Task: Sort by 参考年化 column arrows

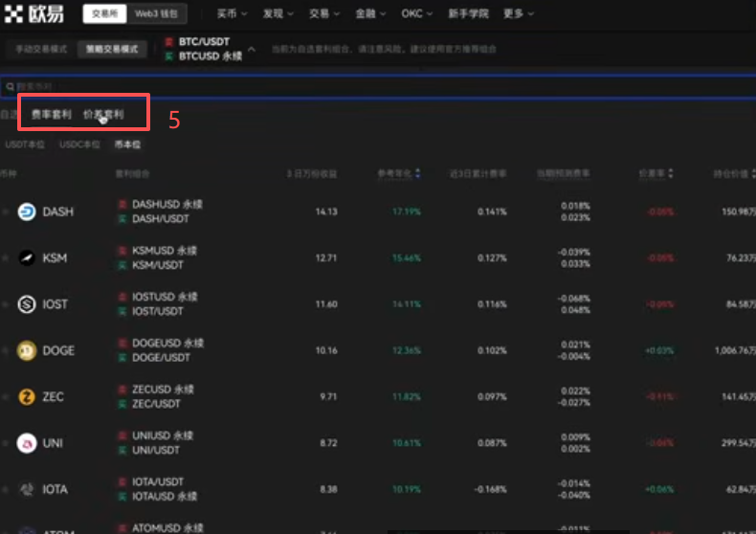Action: pyautogui.click(x=418, y=173)
